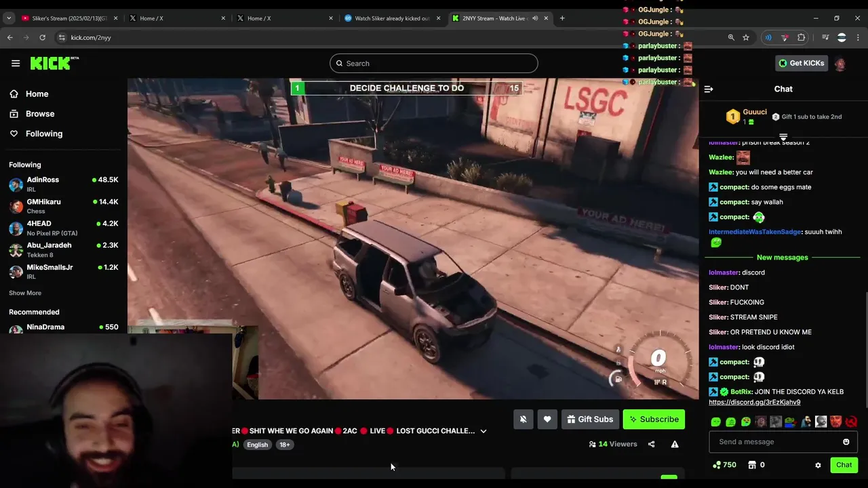Click the Gift Subs button
The image size is (868, 488).
590,420
